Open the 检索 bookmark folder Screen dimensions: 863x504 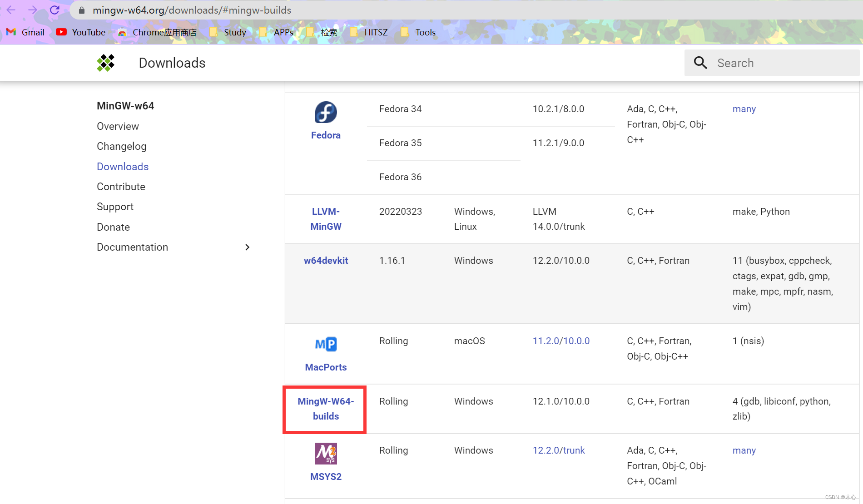coord(322,32)
